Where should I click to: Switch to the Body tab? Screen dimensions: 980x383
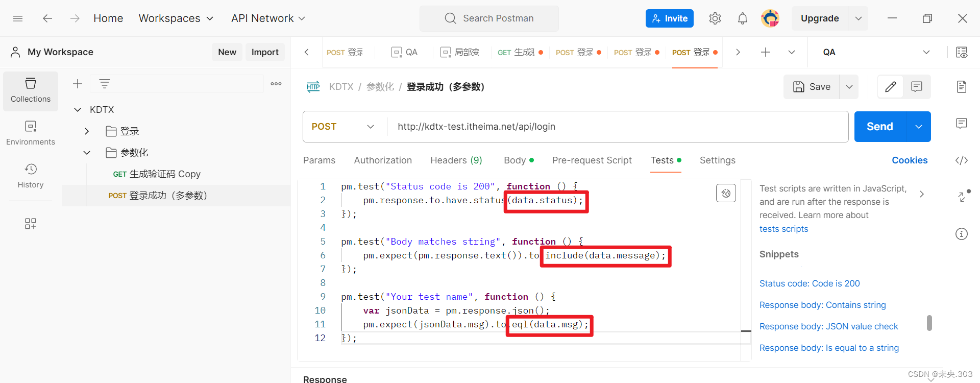[x=519, y=160]
